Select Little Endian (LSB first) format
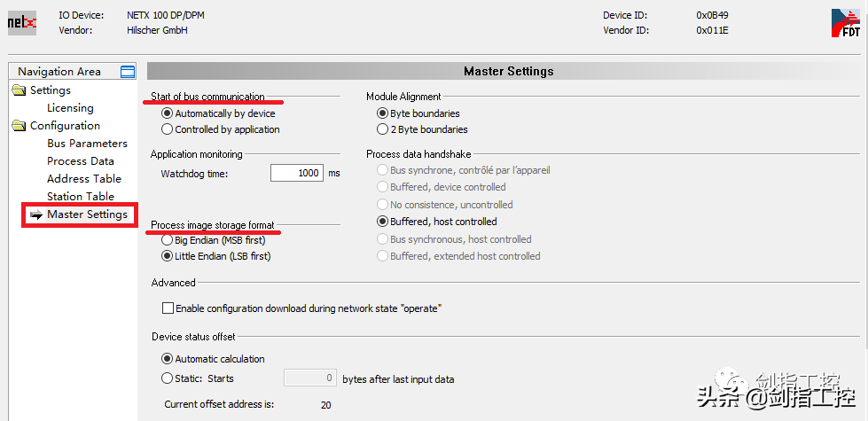This screenshot has width=868, height=421. [x=167, y=256]
